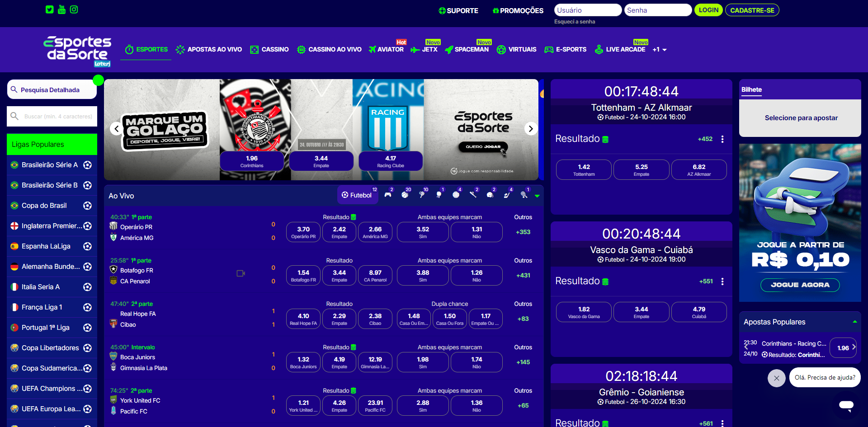Image resolution: width=868 pixels, height=427 pixels.
Task: Expand +452 markets for Tottenham match
Action: pyautogui.click(x=705, y=139)
